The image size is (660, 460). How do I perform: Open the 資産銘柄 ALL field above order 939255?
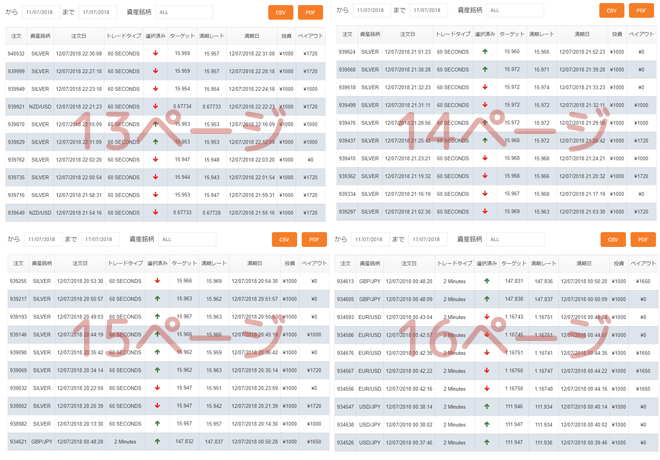coord(187,239)
